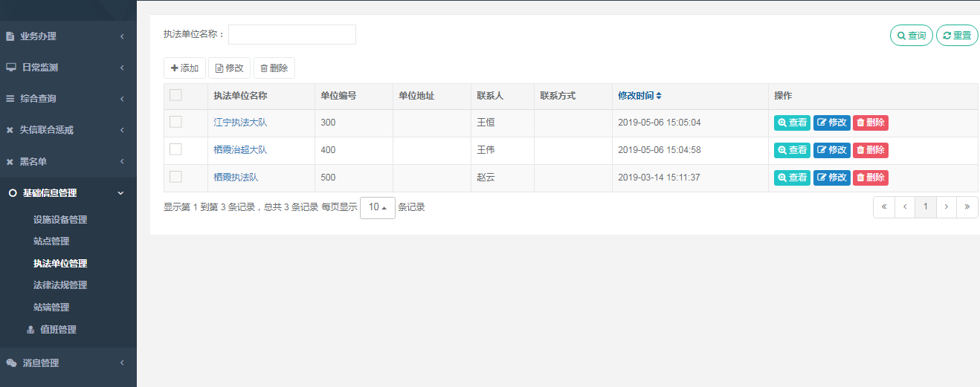
Task: Click the 执法单位名称 search input field
Action: tap(292, 34)
